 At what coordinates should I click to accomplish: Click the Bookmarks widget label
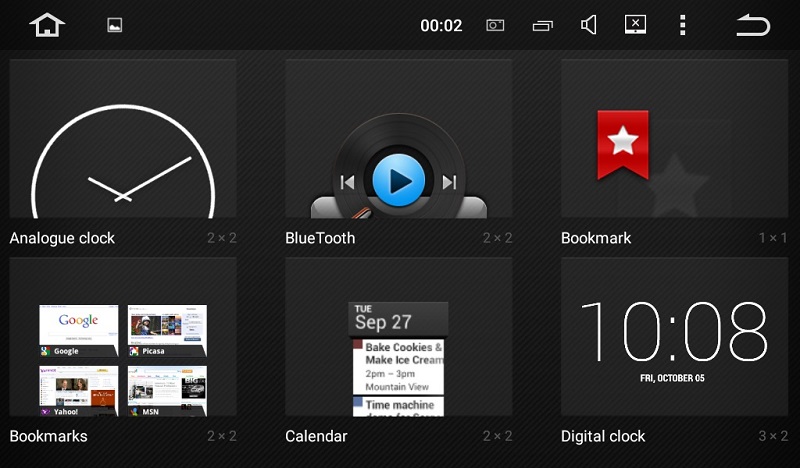48,436
